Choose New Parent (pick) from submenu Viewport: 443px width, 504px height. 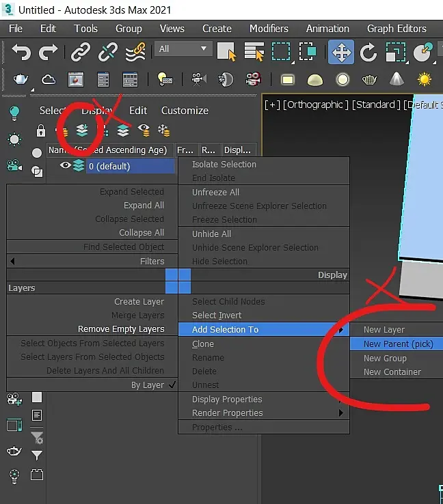(398, 344)
